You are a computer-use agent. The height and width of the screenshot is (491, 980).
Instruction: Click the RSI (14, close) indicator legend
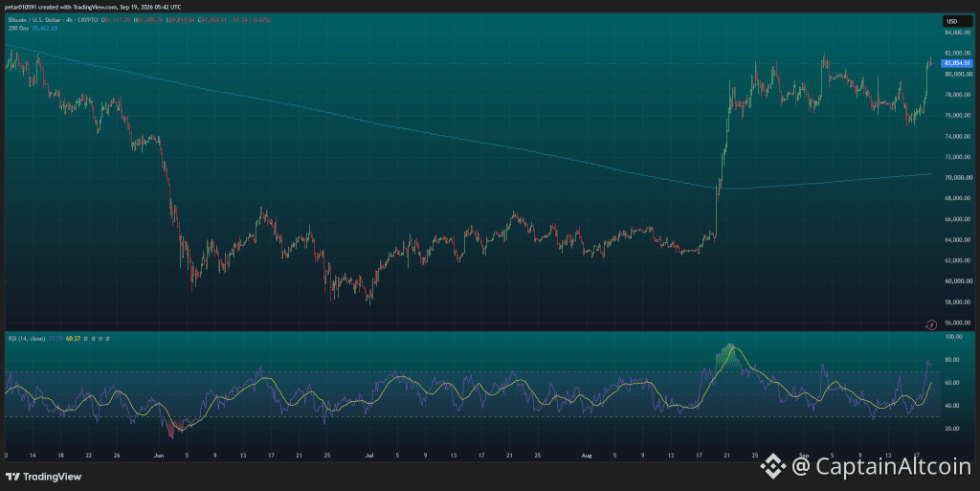[26, 339]
